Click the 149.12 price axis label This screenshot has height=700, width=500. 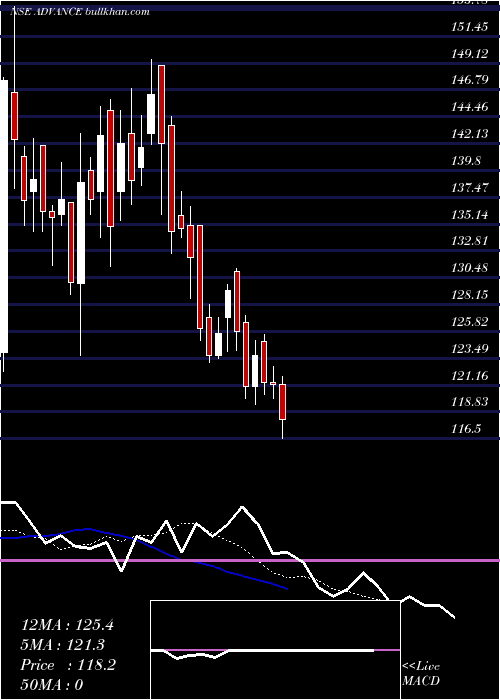point(469,54)
